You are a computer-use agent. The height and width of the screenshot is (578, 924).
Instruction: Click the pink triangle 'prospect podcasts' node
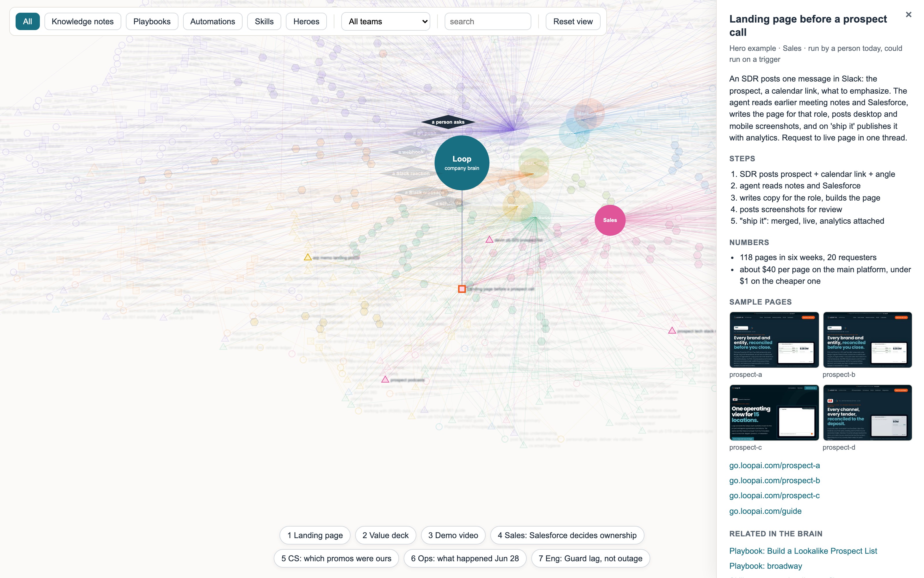pyautogui.click(x=385, y=379)
